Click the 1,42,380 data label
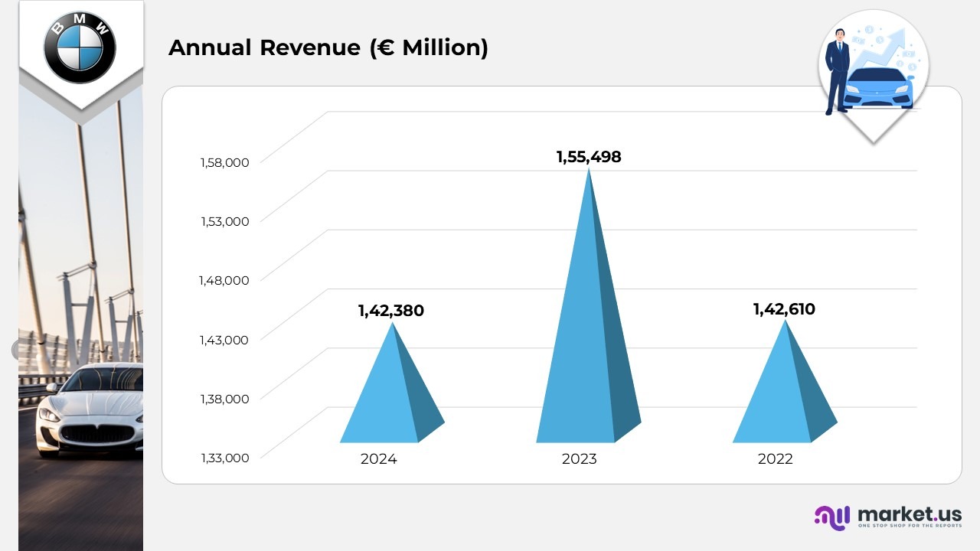 [x=390, y=311]
